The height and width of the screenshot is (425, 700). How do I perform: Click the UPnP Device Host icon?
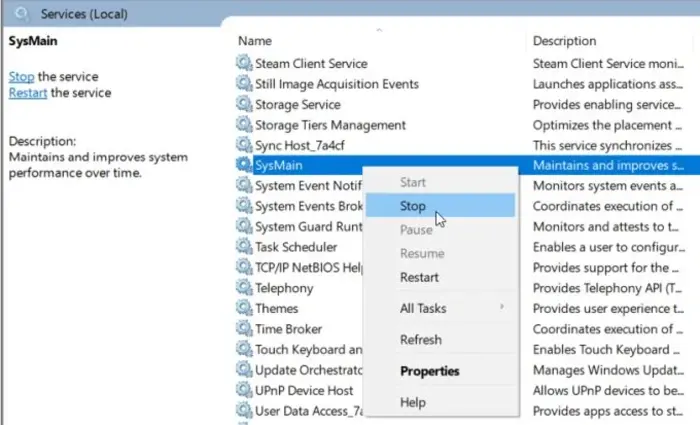(244, 390)
